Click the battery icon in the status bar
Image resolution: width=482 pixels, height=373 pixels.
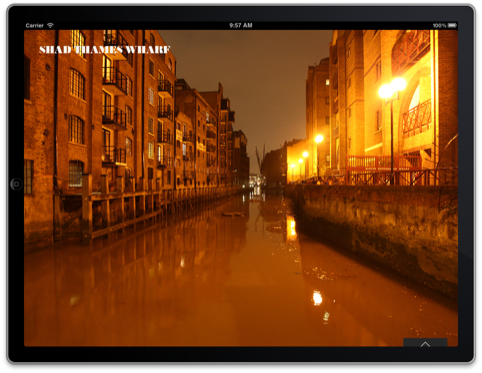coord(452,25)
